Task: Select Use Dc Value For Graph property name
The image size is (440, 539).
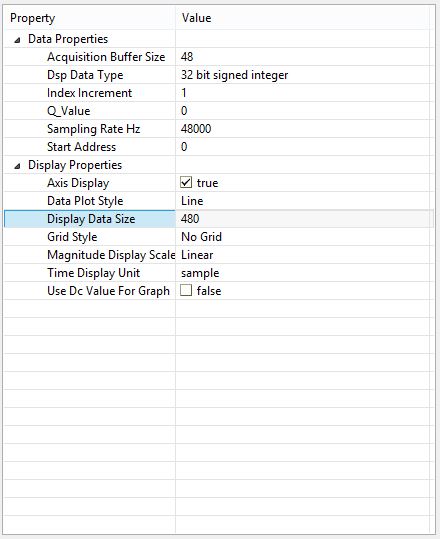Action: click(x=109, y=291)
